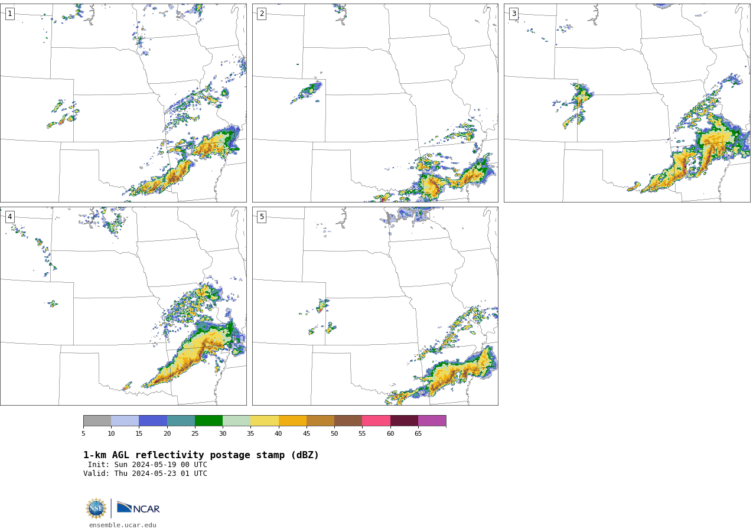Open ensemble member 1 reflectivity map
Screen dimensions: 756x532
click(x=123, y=103)
